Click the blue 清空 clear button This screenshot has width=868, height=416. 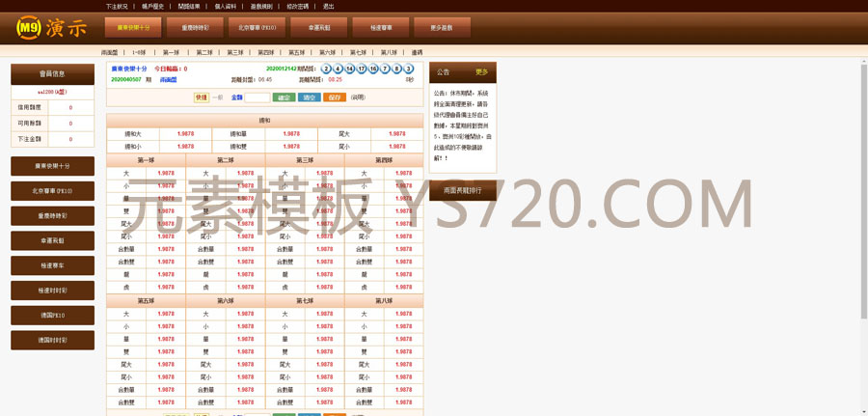pyautogui.click(x=309, y=97)
